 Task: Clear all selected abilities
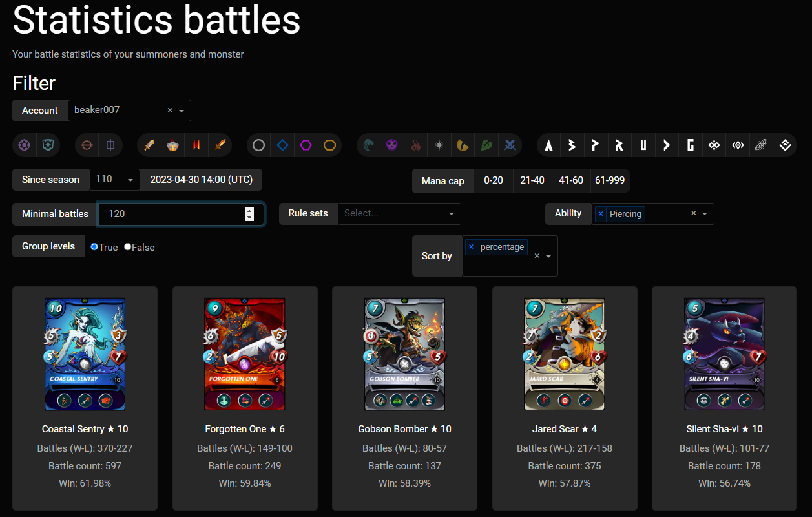[693, 214]
